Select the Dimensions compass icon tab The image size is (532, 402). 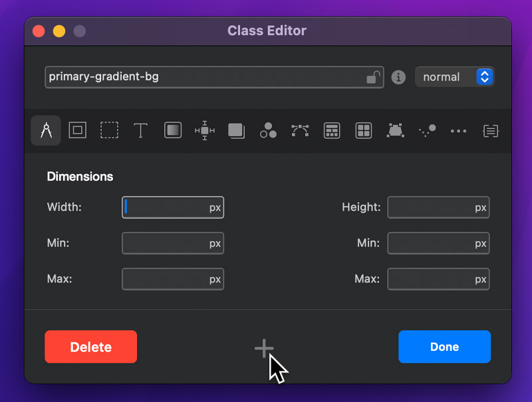pyautogui.click(x=46, y=131)
